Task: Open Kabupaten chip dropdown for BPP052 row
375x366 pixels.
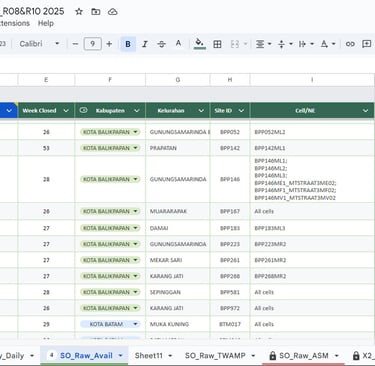Action: pos(135,132)
